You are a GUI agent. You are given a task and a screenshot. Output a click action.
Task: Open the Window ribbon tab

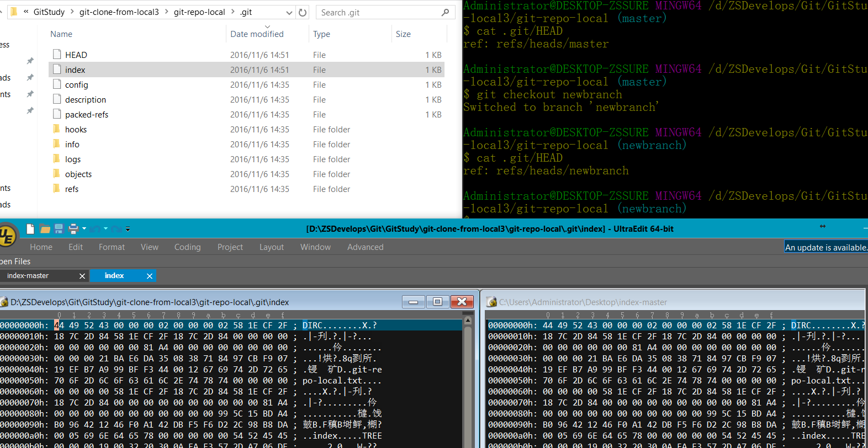[316, 247]
